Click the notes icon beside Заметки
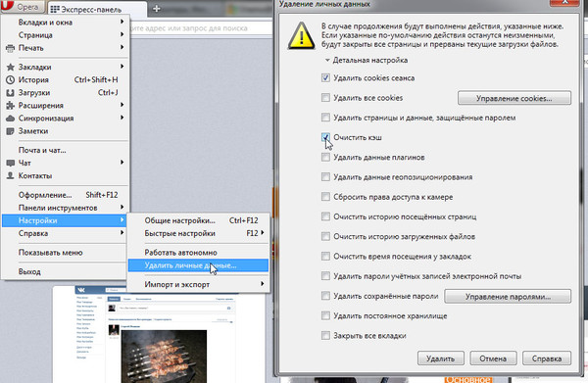Screen dimensions: 588x383 pos(10,131)
